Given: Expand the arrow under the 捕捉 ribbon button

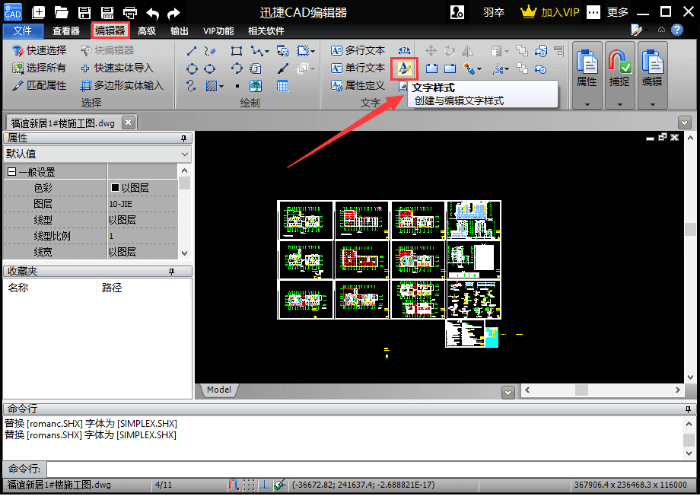Looking at the screenshot, I should click(620, 104).
